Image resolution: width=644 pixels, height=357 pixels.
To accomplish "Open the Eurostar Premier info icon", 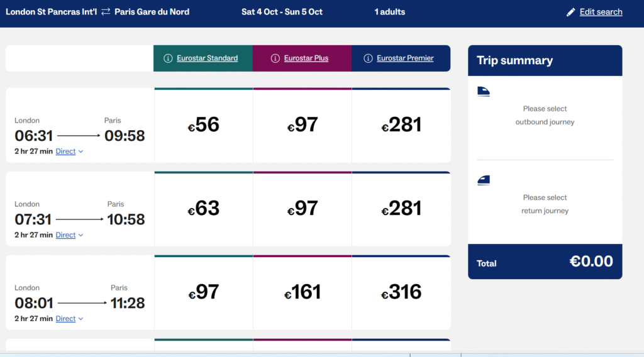I will [368, 58].
